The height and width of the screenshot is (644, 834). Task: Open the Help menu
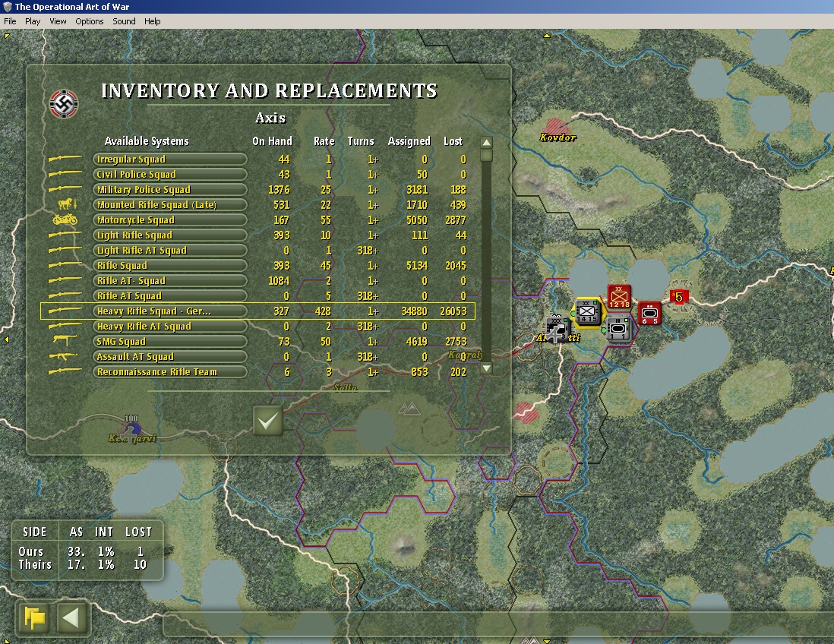[x=152, y=21]
